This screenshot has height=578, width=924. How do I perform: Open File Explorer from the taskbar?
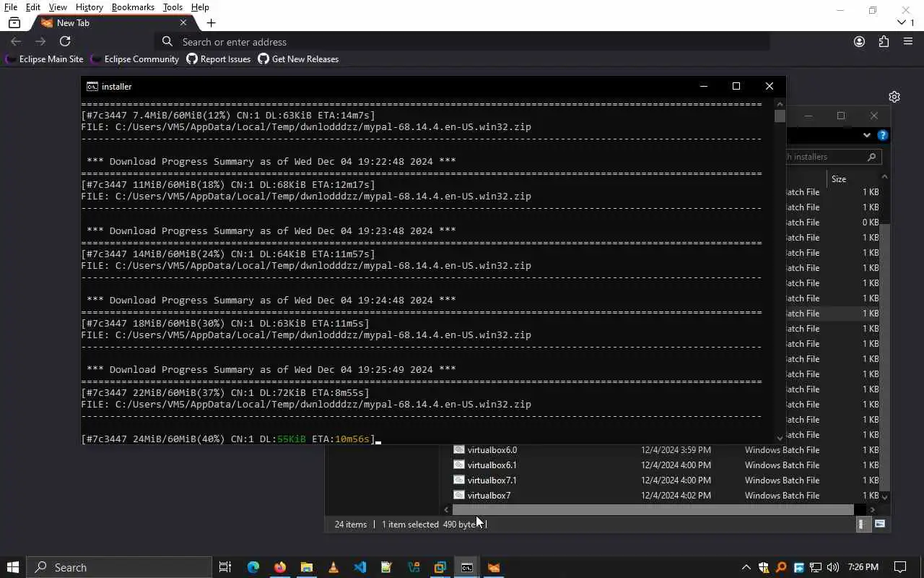[x=307, y=567]
